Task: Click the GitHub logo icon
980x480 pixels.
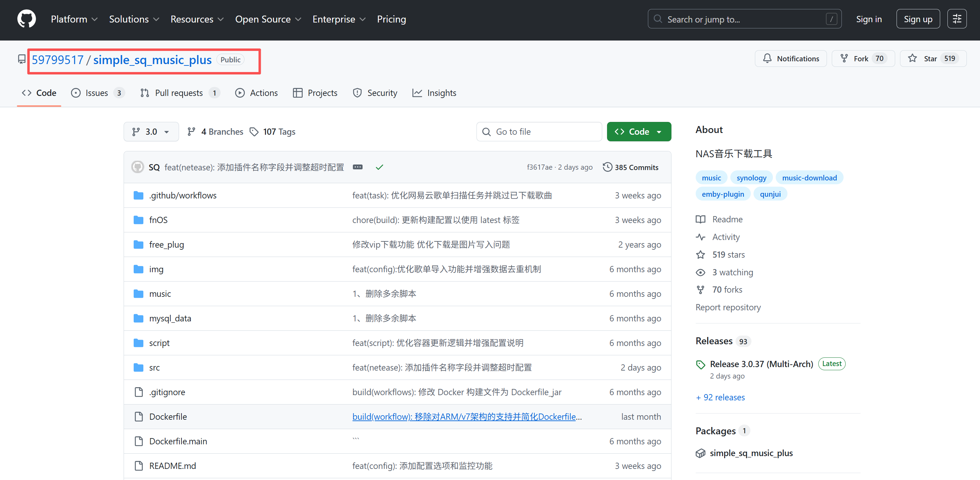Action: coord(26,19)
